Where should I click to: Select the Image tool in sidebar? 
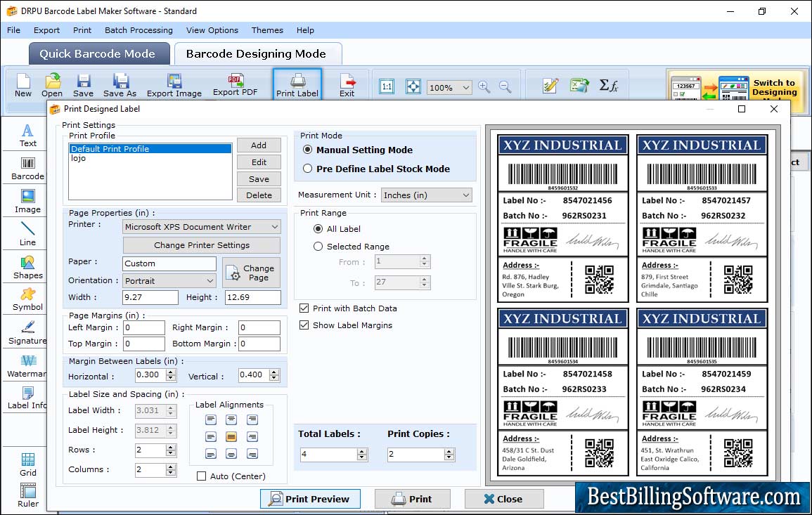coord(27,202)
